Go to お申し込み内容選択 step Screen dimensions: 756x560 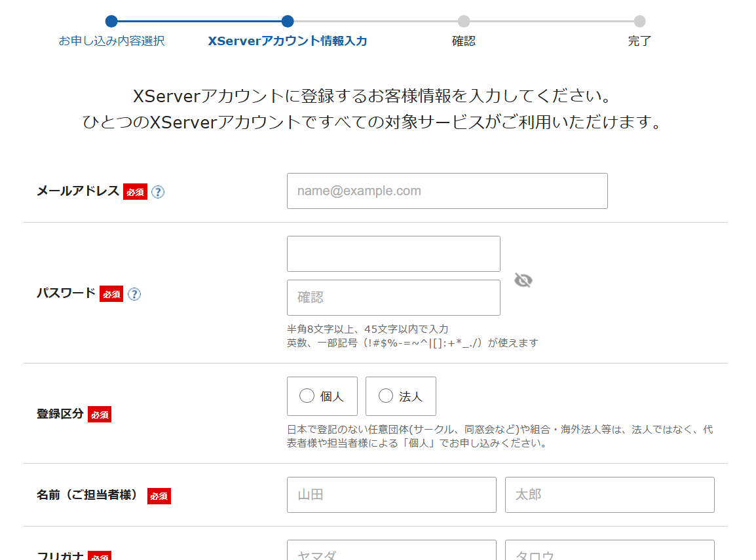(x=111, y=41)
